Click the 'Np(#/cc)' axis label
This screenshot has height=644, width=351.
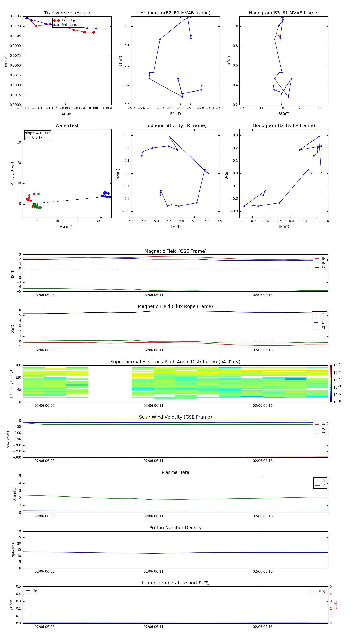tap(13, 550)
